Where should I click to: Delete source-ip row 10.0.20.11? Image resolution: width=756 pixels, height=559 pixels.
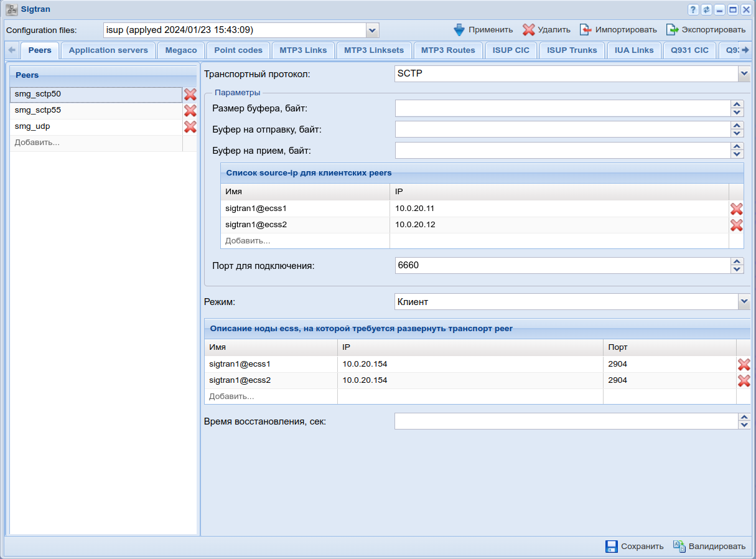click(736, 209)
